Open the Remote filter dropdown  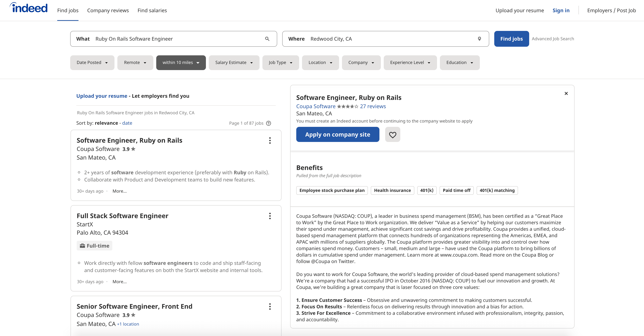(135, 62)
